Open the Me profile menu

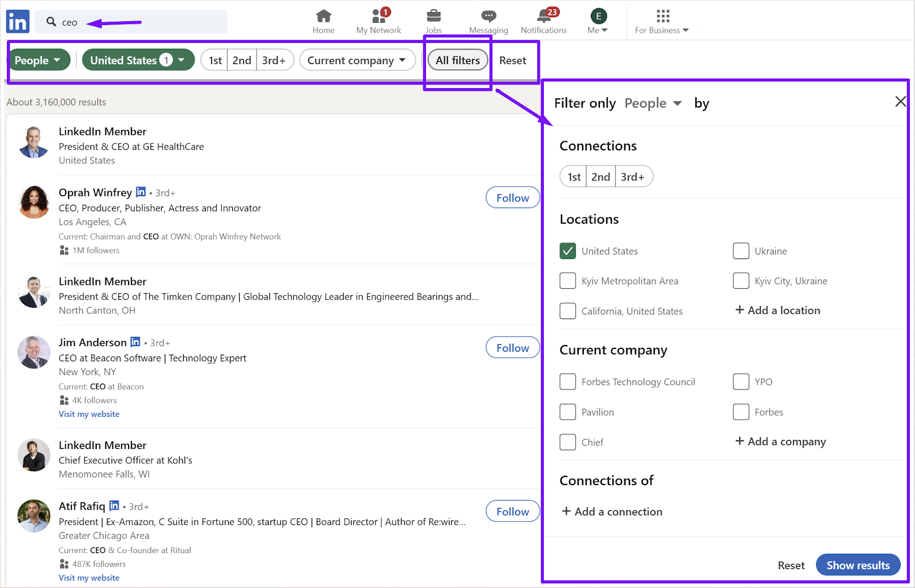598,21
